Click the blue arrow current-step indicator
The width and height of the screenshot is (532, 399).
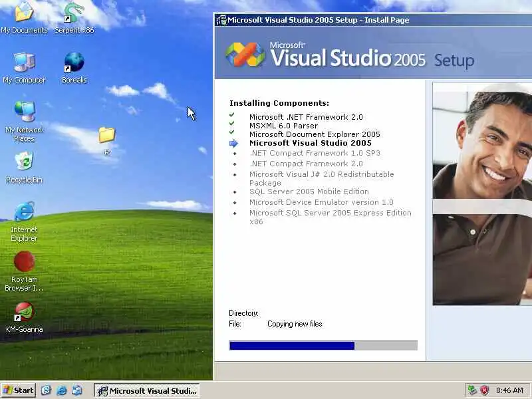pos(234,144)
